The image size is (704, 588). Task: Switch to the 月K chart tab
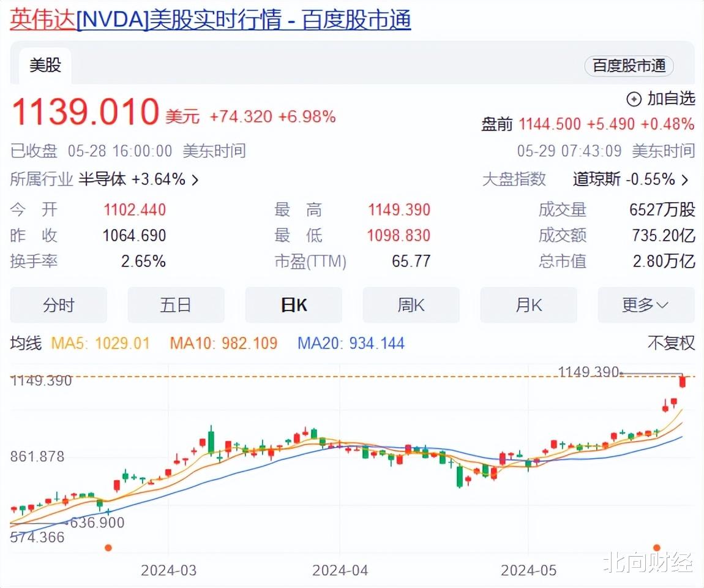click(529, 305)
